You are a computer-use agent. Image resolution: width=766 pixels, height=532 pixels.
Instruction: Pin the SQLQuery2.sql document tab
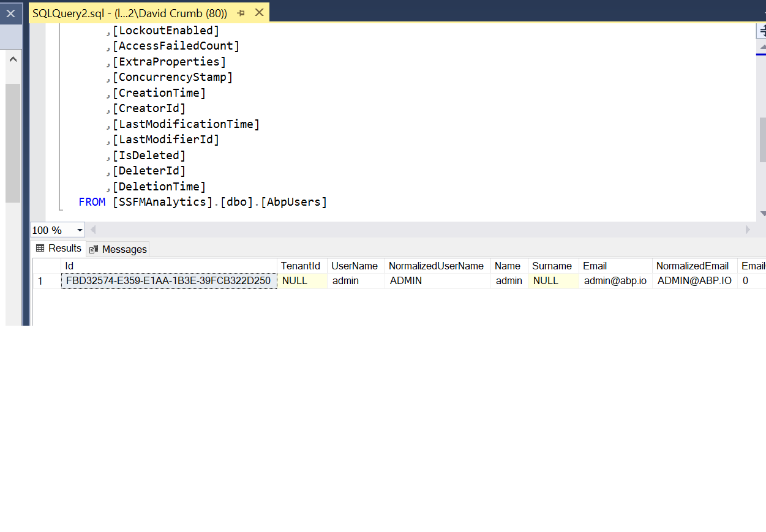[241, 13]
